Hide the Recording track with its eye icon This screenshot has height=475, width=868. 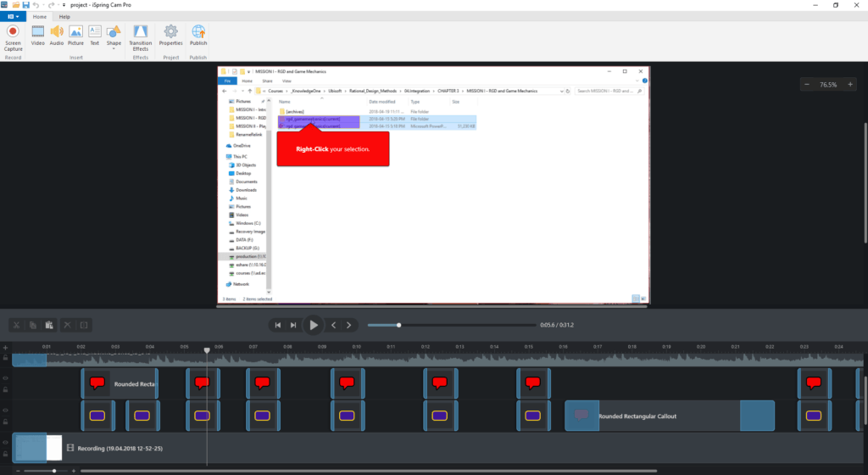pyautogui.click(x=5, y=442)
